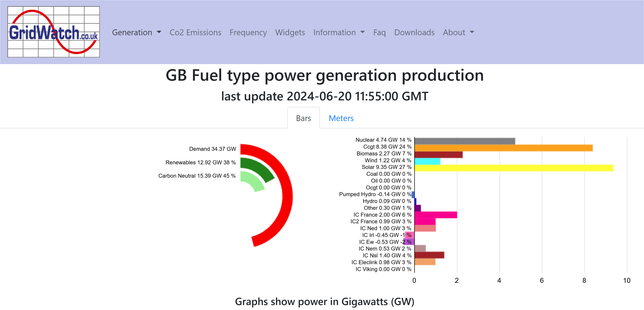Click the salmon IC Ned bar
Screen dimensions: 644x310
point(425,228)
